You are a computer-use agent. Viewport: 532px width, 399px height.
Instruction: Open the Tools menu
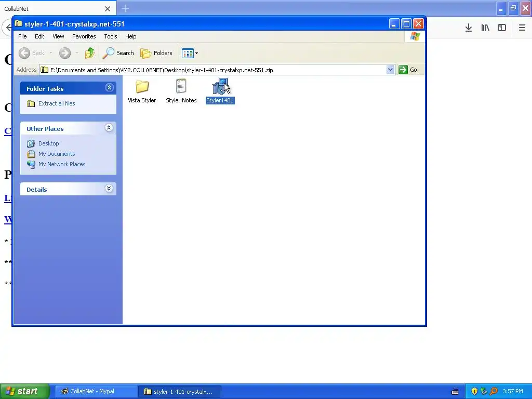pyautogui.click(x=110, y=36)
